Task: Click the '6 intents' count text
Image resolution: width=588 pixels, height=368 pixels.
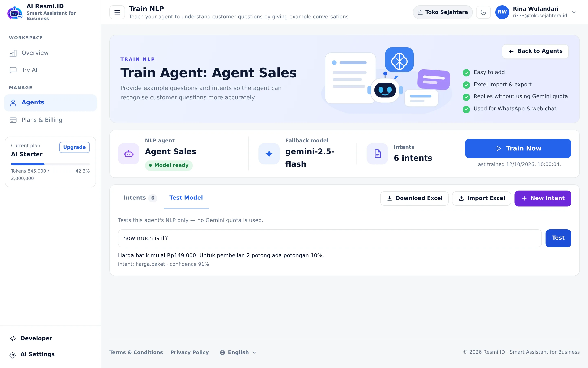Action: point(413,158)
